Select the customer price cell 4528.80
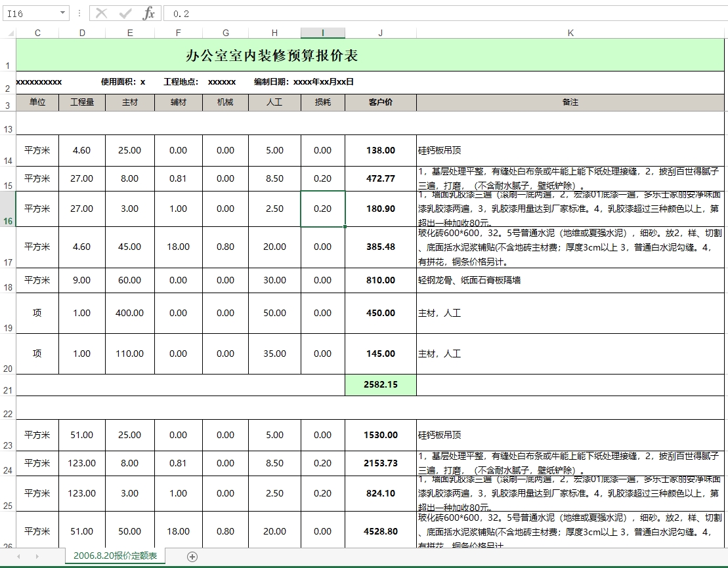The image size is (728, 568). coord(380,531)
